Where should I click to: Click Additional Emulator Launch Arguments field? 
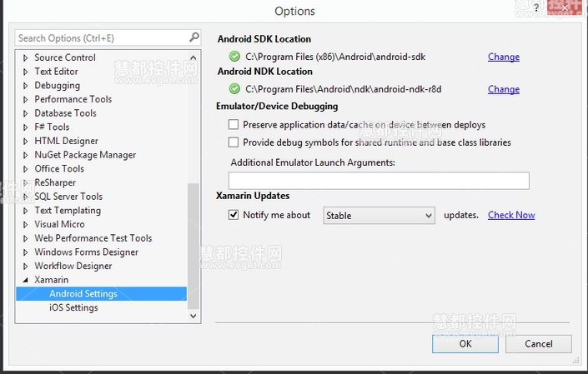click(379, 181)
